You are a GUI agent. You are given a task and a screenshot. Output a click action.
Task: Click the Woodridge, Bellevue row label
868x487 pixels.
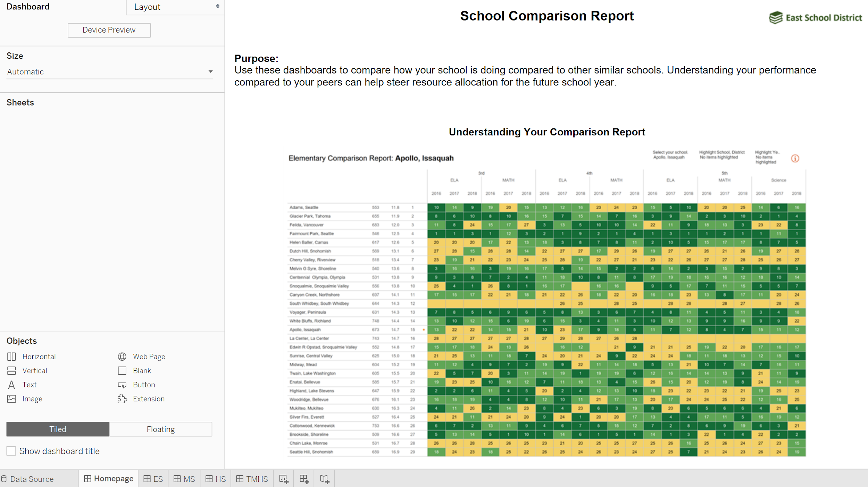(309, 400)
